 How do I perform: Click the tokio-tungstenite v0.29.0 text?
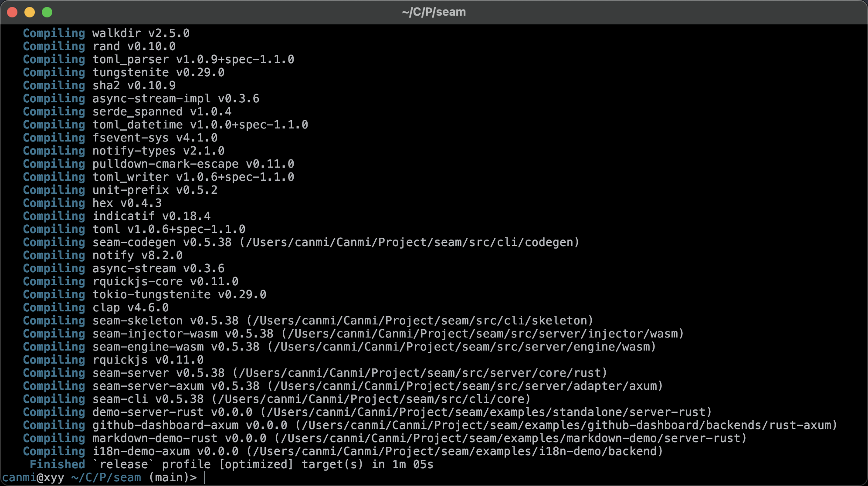(179, 295)
